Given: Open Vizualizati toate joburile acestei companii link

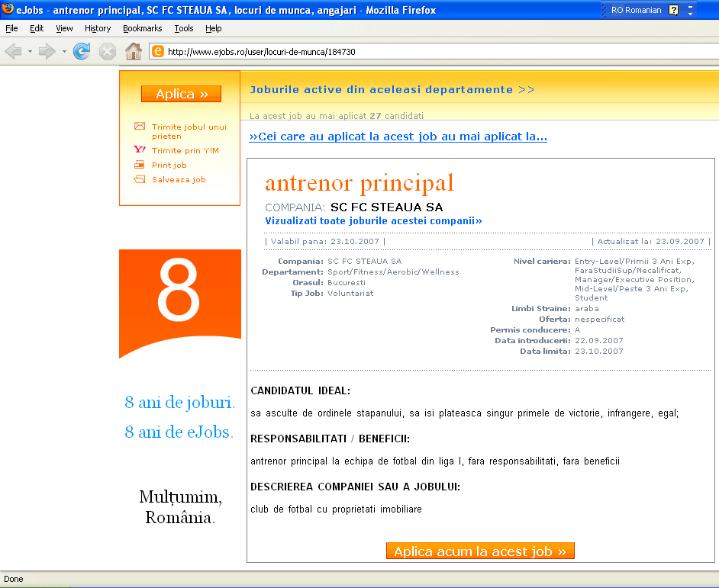Looking at the screenshot, I should pos(373,221).
